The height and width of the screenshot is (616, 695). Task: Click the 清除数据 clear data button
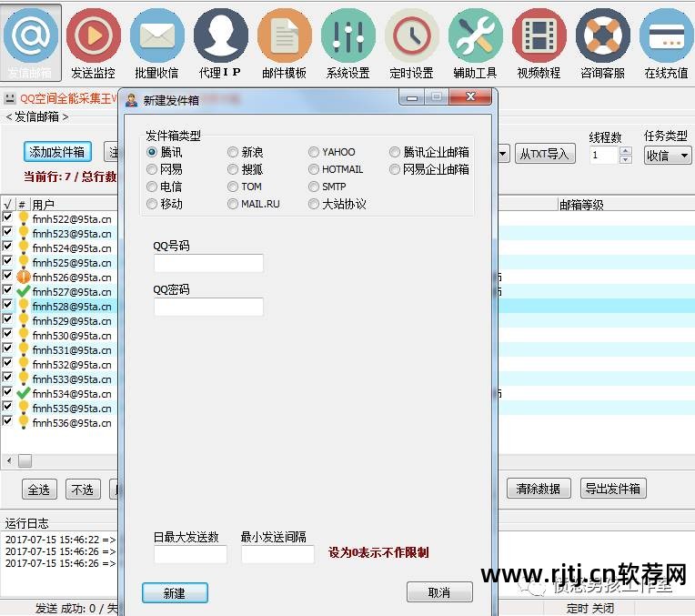[x=539, y=489]
